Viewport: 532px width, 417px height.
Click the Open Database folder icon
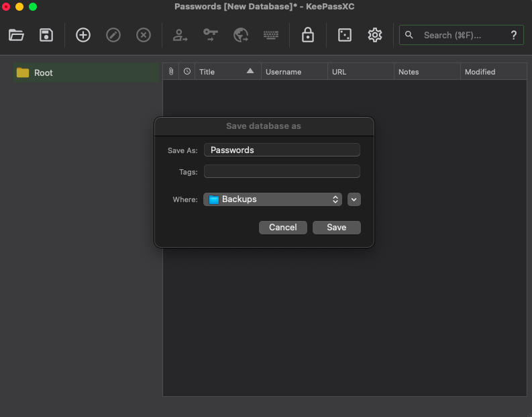pos(16,35)
